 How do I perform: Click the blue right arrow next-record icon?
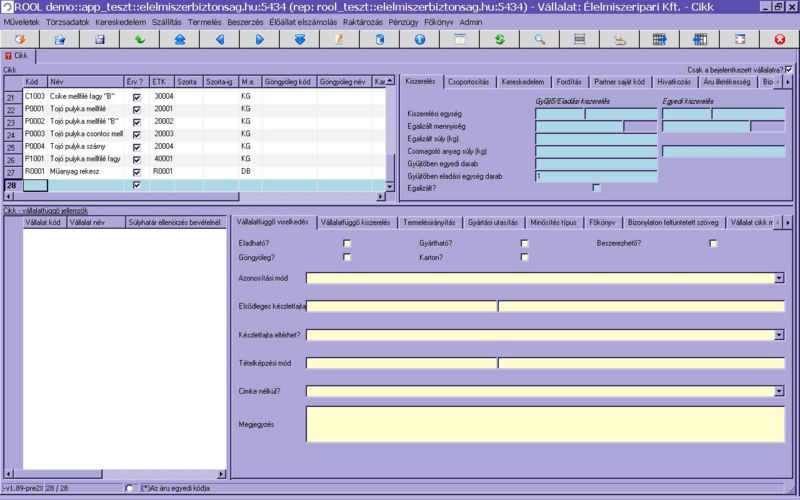click(x=259, y=39)
